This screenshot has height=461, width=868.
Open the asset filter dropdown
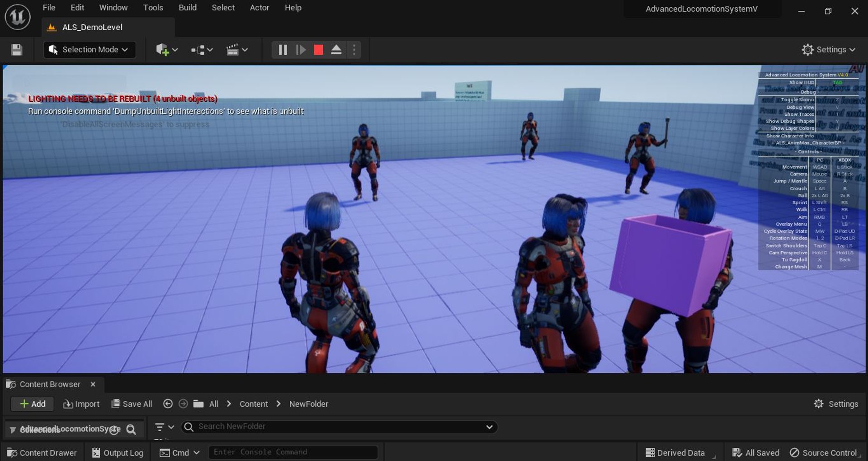(164, 427)
